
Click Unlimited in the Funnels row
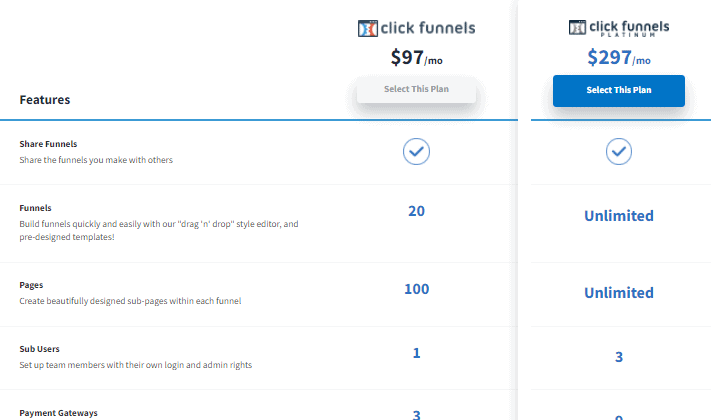pyautogui.click(x=618, y=216)
